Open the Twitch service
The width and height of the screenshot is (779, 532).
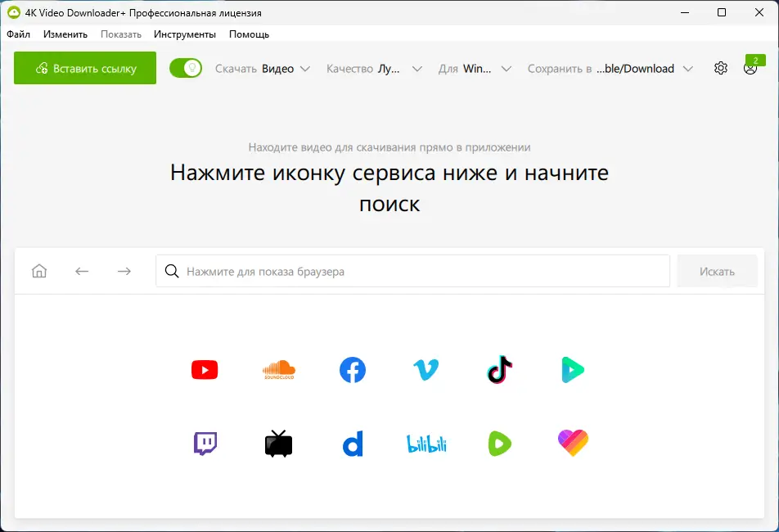(x=204, y=443)
